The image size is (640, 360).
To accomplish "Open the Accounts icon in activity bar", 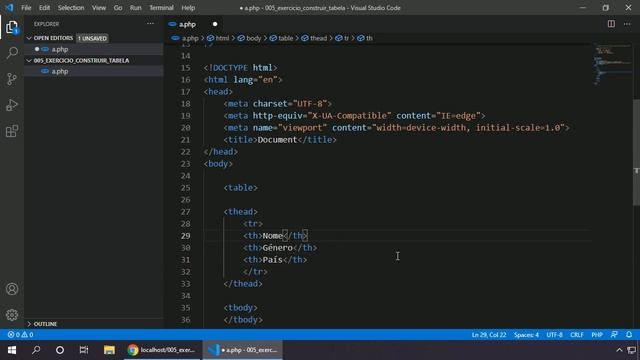I will tap(12, 289).
